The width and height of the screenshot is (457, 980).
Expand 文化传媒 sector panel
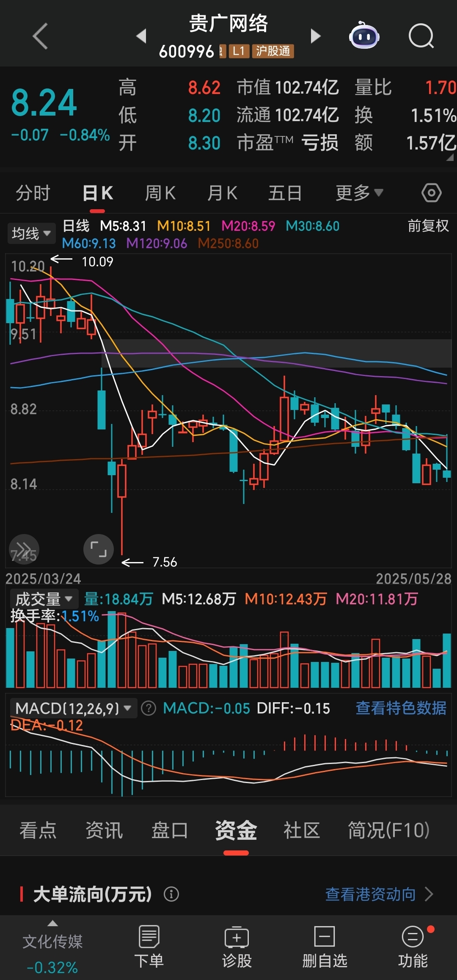[x=52, y=947]
